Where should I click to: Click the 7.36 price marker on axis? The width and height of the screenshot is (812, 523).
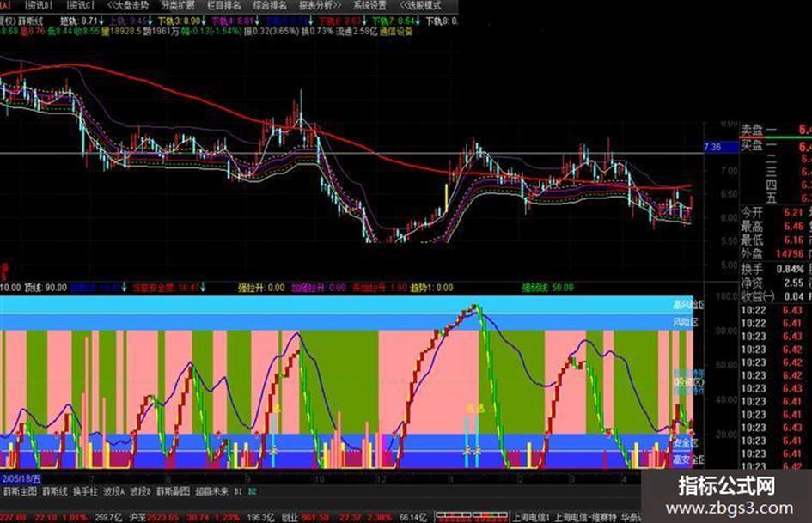[x=722, y=147]
